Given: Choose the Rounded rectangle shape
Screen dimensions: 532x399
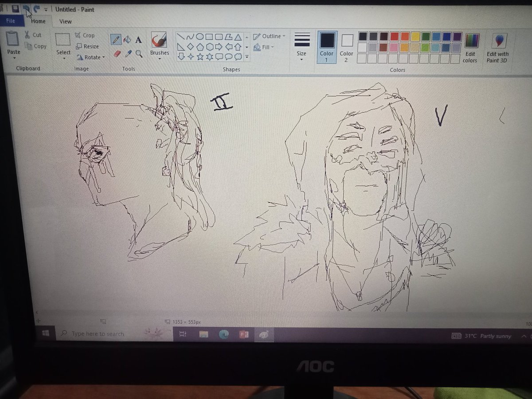Looking at the screenshot, I should click(219, 37).
